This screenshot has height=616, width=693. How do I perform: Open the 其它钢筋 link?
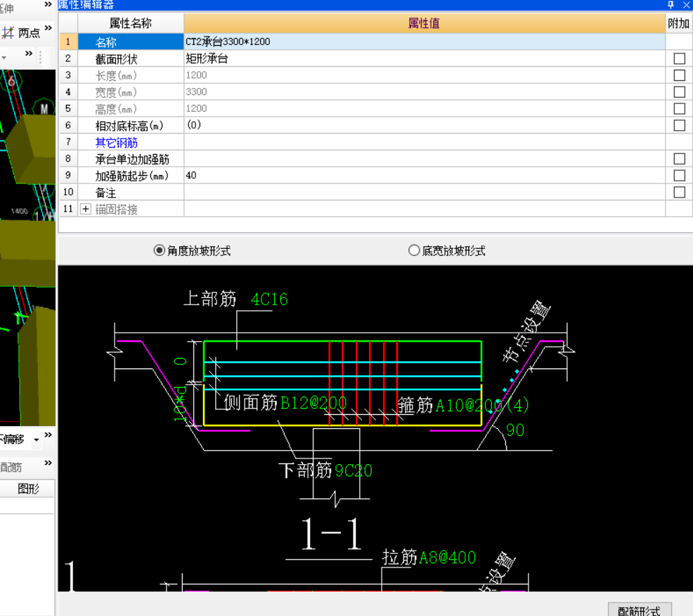(116, 142)
